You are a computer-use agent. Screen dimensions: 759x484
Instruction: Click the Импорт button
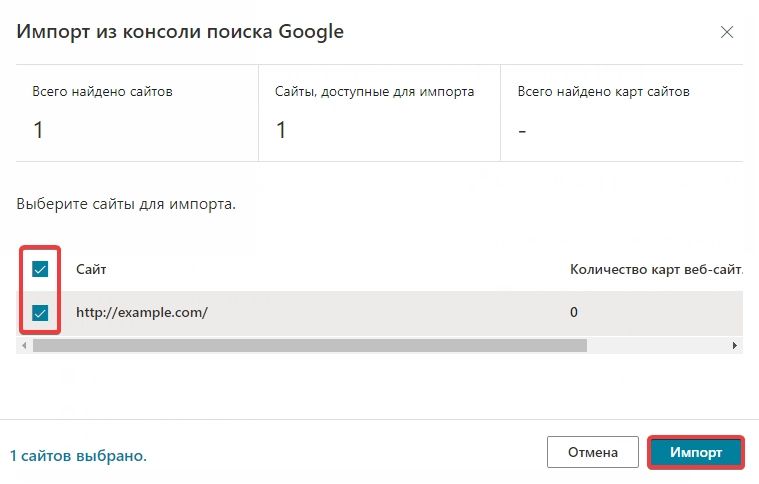pos(696,452)
